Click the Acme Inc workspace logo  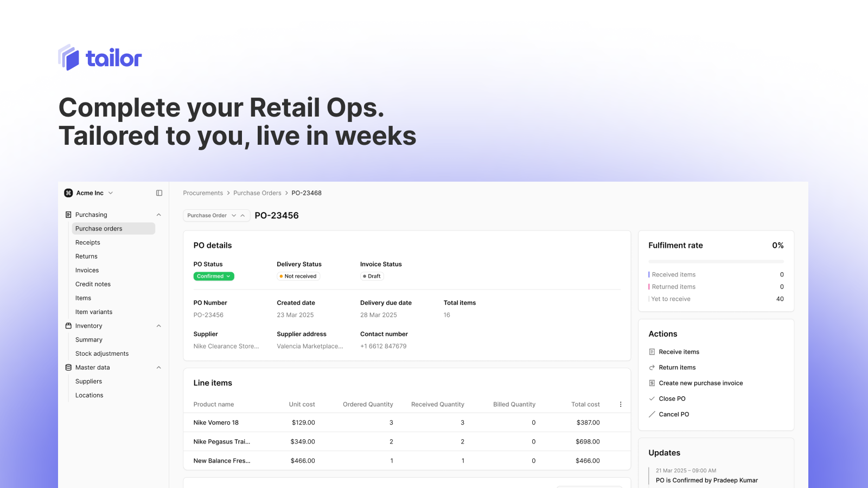(68, 193)
